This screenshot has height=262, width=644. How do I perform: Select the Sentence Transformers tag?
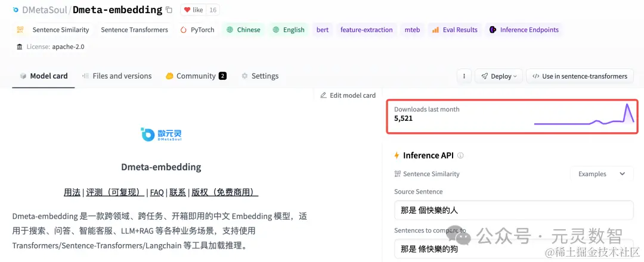pyautogui.click(x=134, y=30)
